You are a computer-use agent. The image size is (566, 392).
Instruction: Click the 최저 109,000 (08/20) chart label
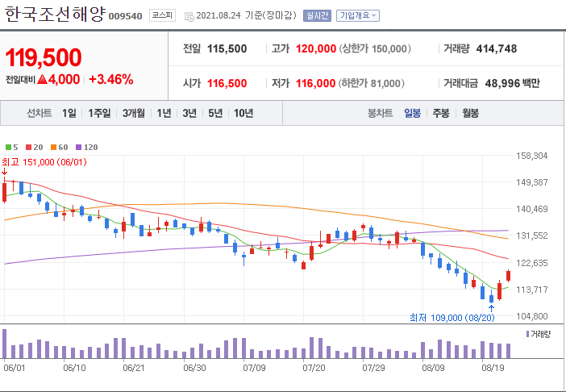(452, 318)
